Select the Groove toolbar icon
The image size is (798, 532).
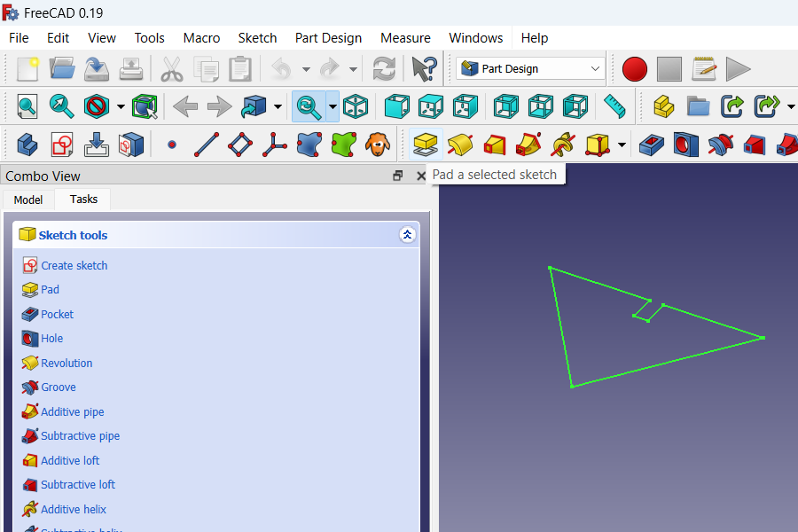coord(719,145)
